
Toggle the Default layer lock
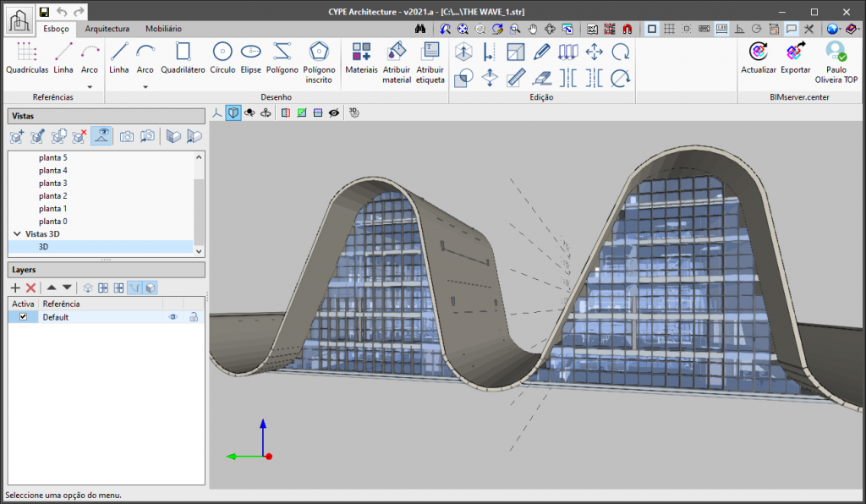pyautogui.click(x=194, y=317)
